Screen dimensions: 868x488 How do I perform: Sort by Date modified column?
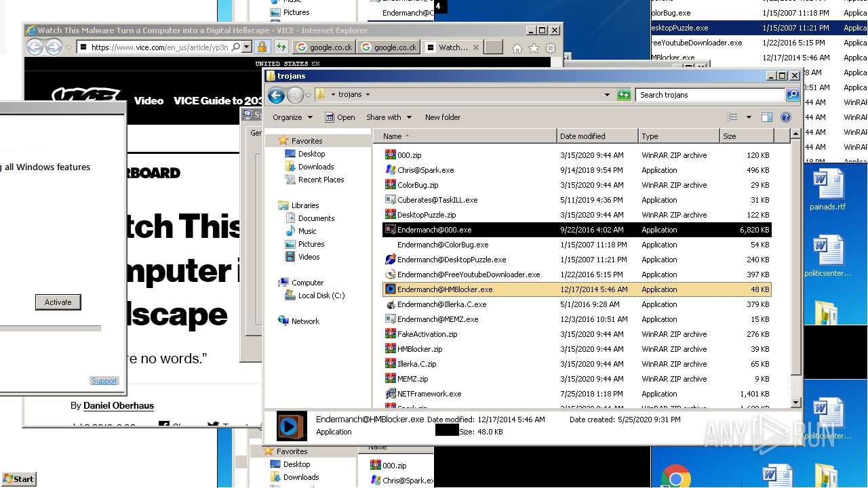pos(597,136)
